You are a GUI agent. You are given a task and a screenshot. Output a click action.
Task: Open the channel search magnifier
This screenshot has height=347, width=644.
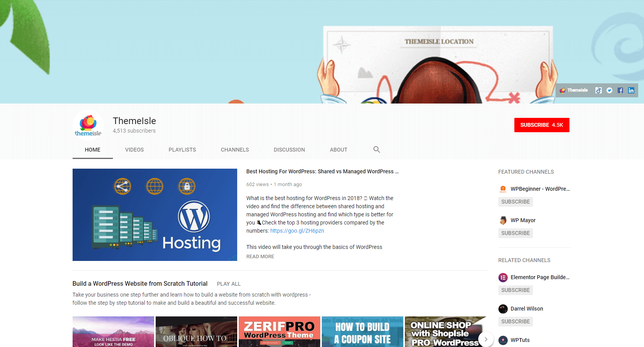[x=377, y=149]
